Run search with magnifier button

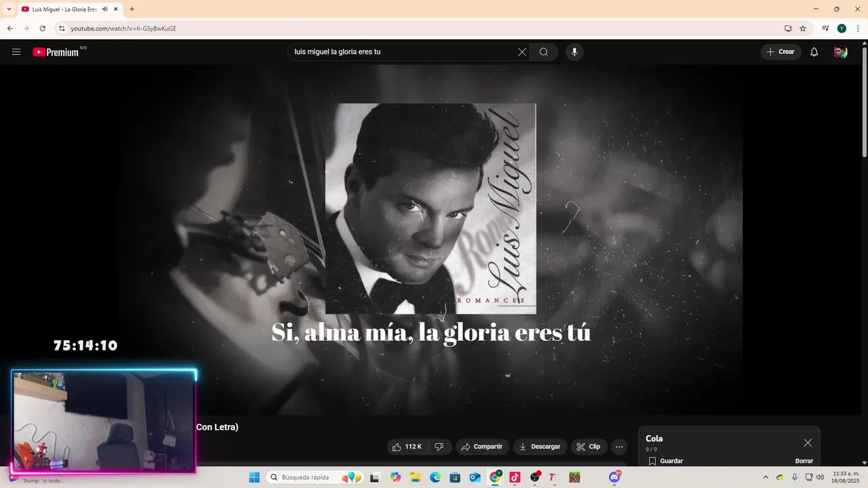click(x=544, y=52)
